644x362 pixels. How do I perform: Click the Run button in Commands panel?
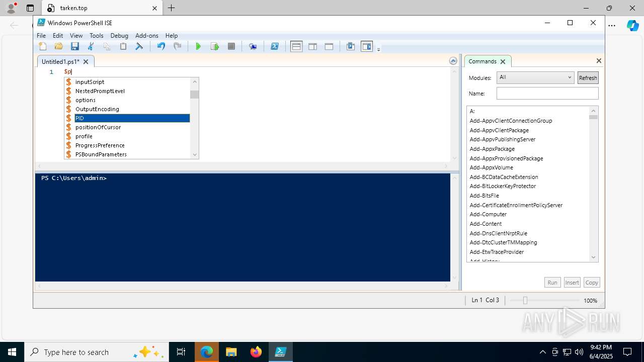[x=552, y=283]
